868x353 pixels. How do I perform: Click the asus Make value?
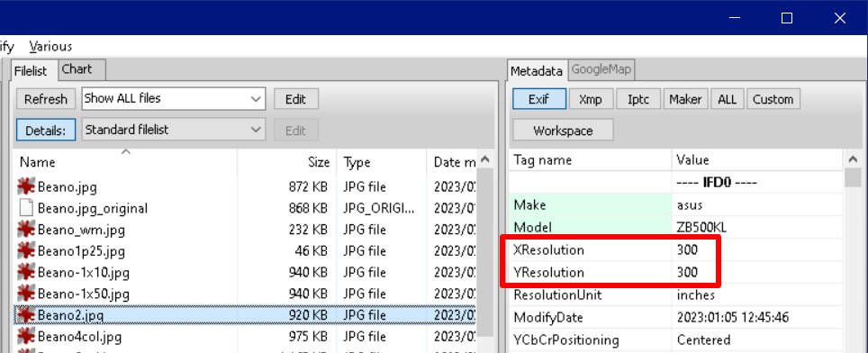click(689, 204)
